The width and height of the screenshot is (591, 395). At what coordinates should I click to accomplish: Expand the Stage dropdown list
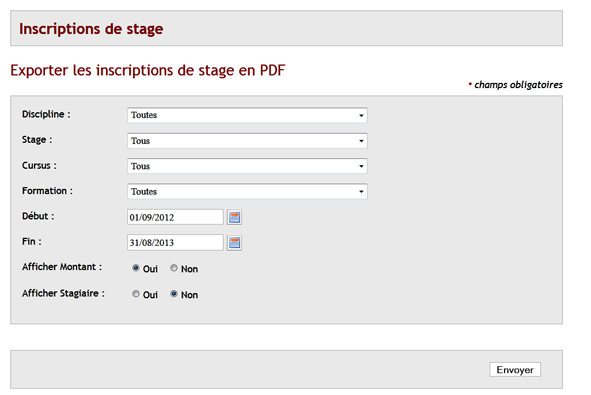247,141
